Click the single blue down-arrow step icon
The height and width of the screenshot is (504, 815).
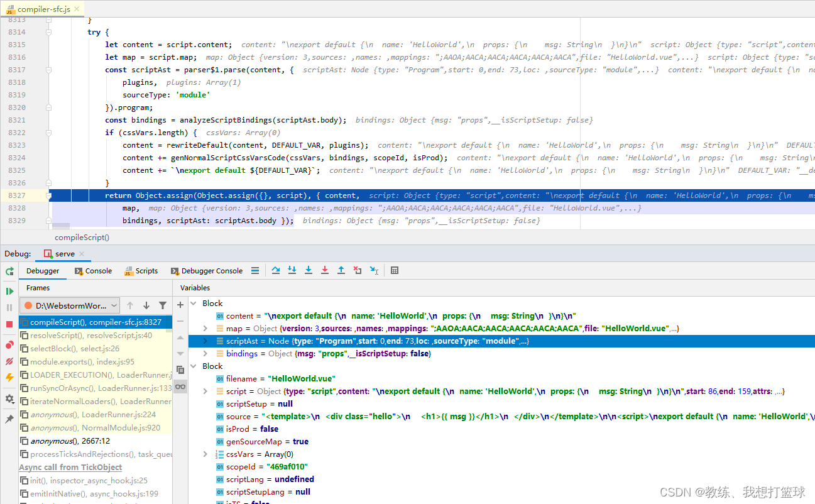tap(309, 270)
